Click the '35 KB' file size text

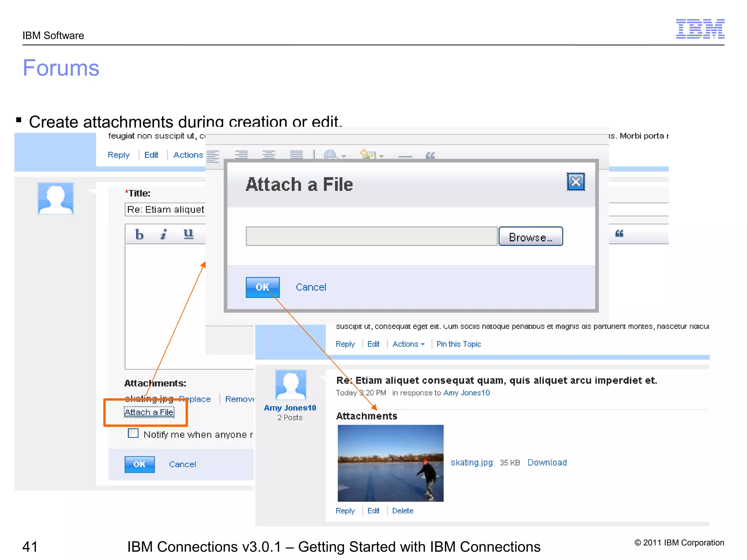click(510, 463)
